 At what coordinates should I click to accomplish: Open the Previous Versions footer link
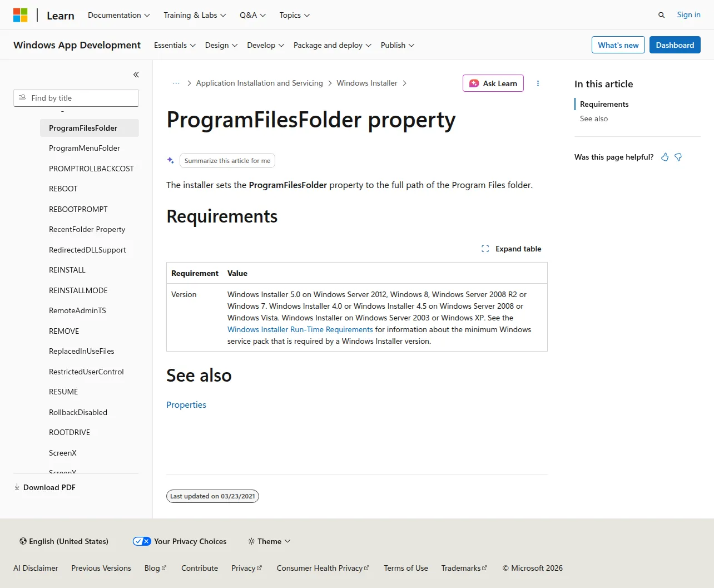point(101,568)
